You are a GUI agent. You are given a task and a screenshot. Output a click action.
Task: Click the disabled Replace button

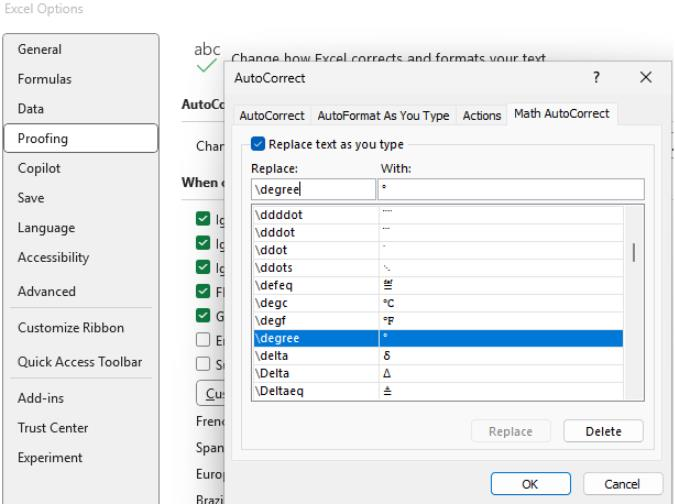(511, 431)
